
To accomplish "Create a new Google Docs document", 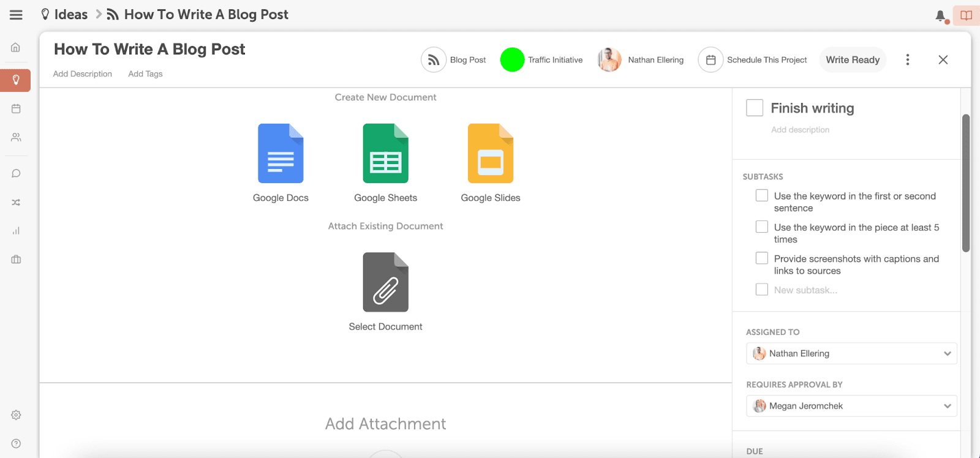I will (x=281, y=153).
